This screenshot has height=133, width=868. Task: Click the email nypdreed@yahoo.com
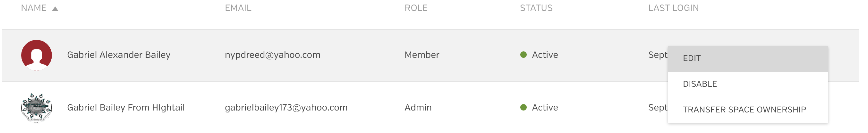tap(272, 55)
